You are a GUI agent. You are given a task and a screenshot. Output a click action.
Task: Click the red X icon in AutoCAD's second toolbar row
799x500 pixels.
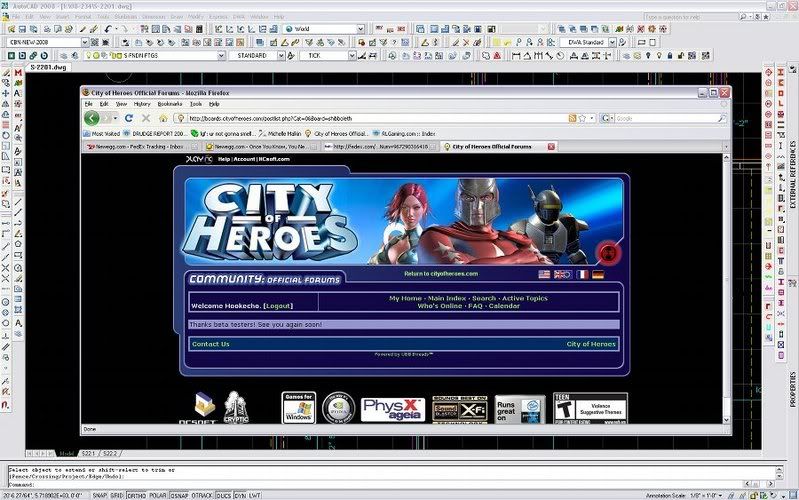pos(466,42)
